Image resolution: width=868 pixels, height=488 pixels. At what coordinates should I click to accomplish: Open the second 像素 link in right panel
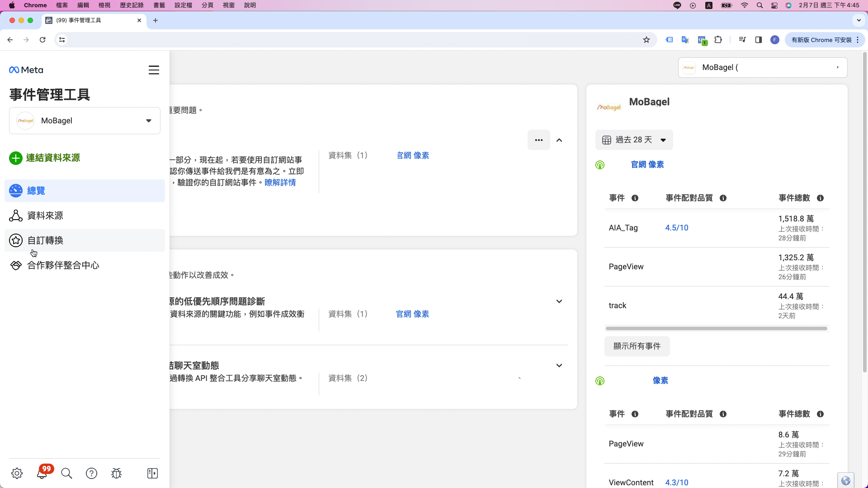click(x=660, y=380)
